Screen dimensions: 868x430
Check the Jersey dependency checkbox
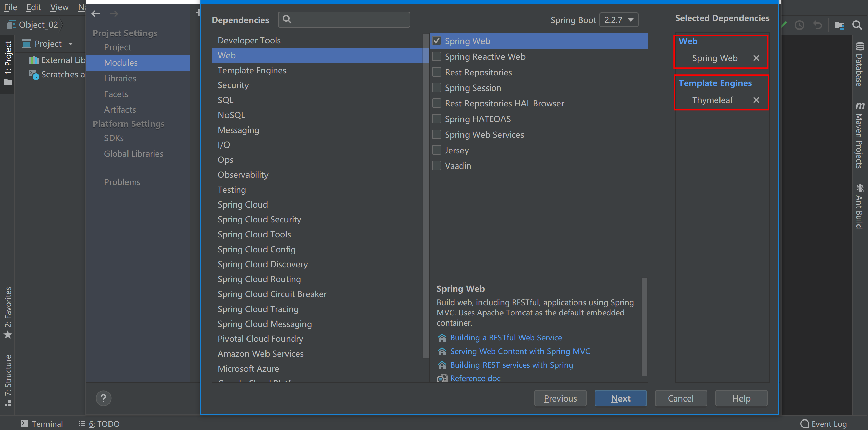pyautogui.click(x=437, y=150)
